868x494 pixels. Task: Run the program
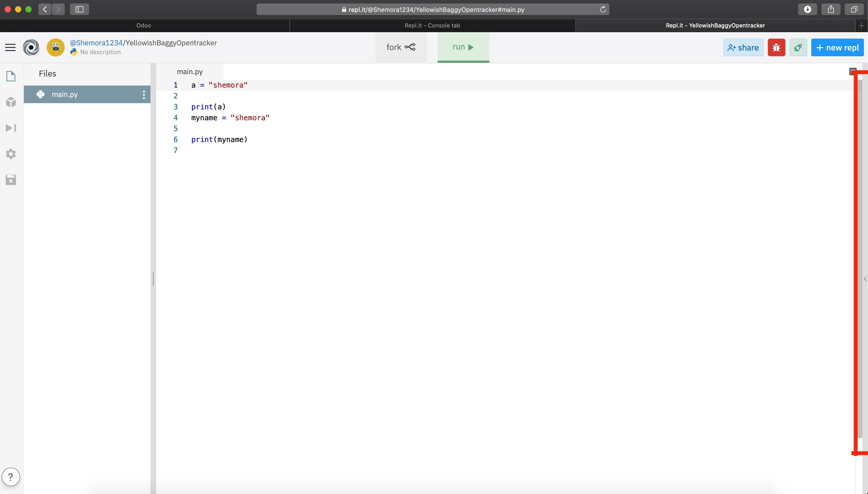[x=463, y=47]
